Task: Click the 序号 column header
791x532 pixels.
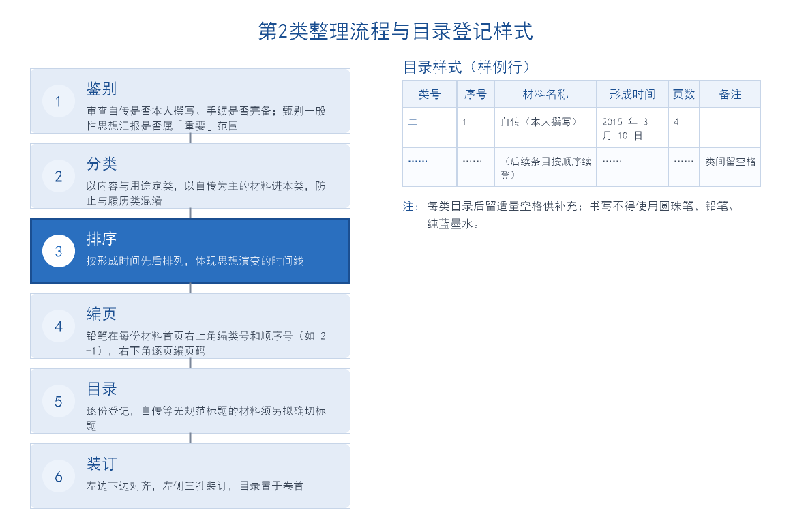Action: (476, 94)
